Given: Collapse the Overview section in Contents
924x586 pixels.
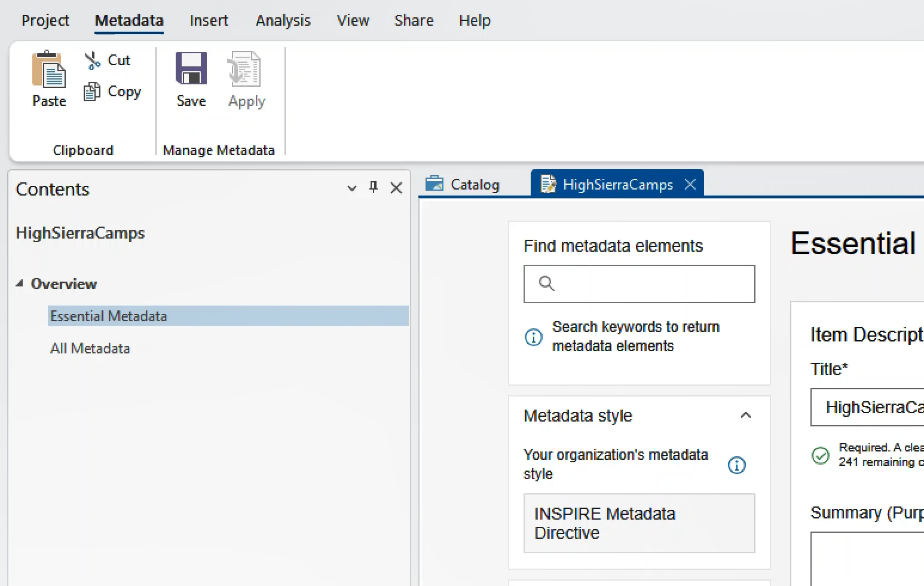Looking at the screenshot, I should pos(19,283).
